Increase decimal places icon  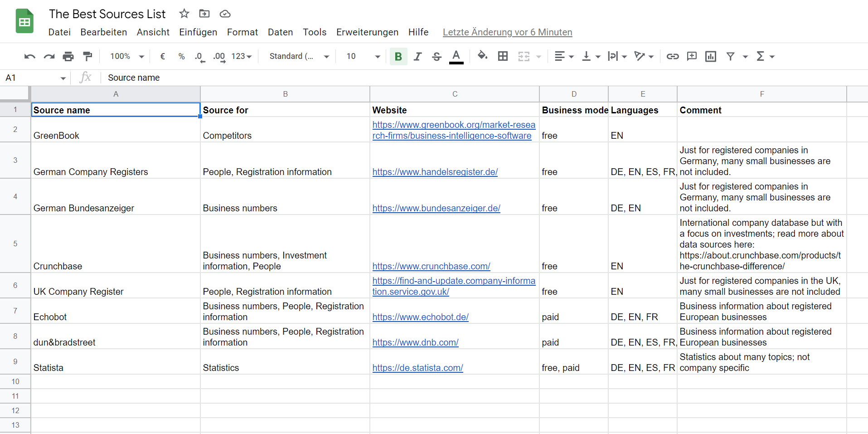(219, 57)
